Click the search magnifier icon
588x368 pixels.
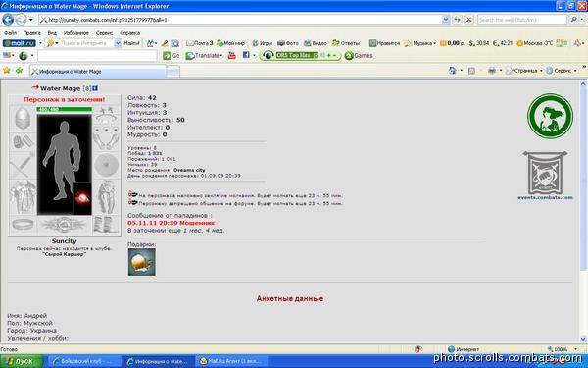click(573, 20)
